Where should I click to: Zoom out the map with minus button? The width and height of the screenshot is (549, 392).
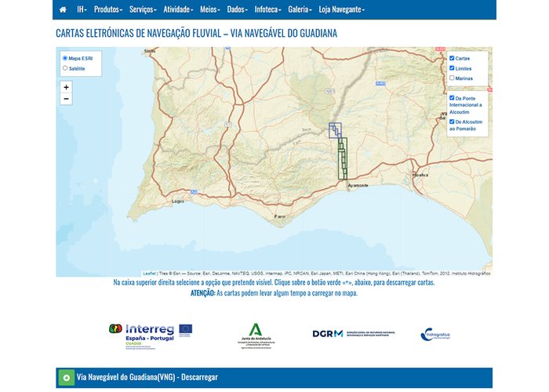pos(66,99)
